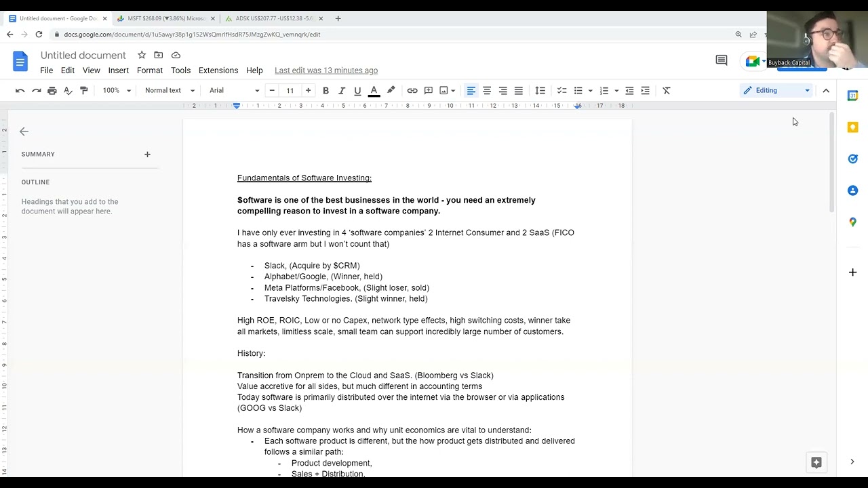Open Google Keep in the side panel
Screen dimensions: 868x488
click(853, 127)
